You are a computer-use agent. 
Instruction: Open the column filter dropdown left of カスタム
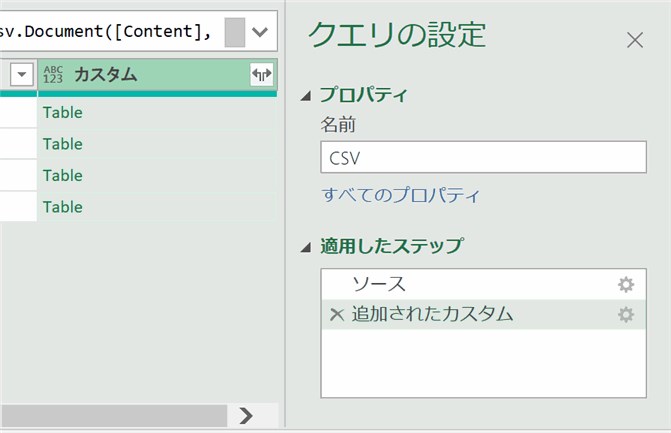tap(21, 75)
